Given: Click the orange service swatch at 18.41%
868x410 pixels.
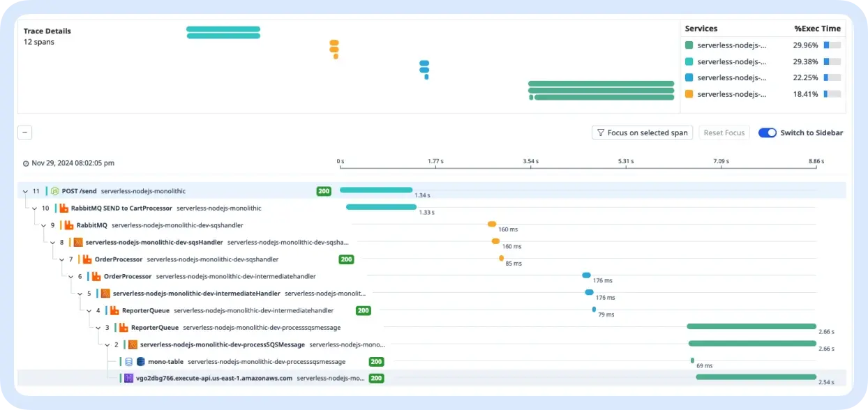Looking at the screenshot, I should coord(689,94).
